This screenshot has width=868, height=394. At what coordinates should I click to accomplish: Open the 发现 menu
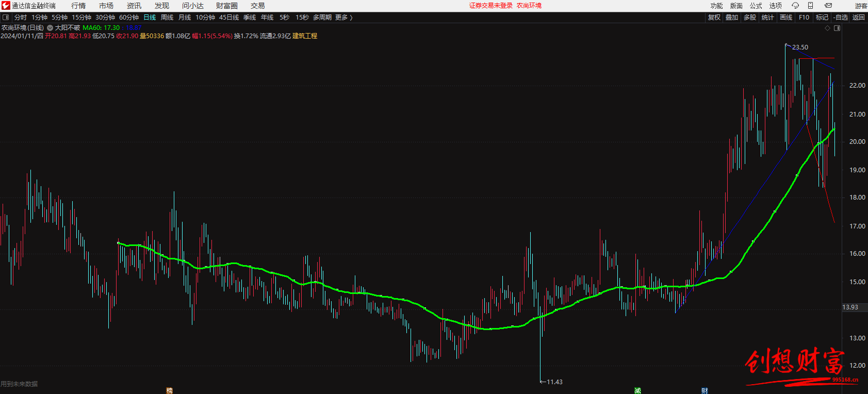click(x=162, y=6)
